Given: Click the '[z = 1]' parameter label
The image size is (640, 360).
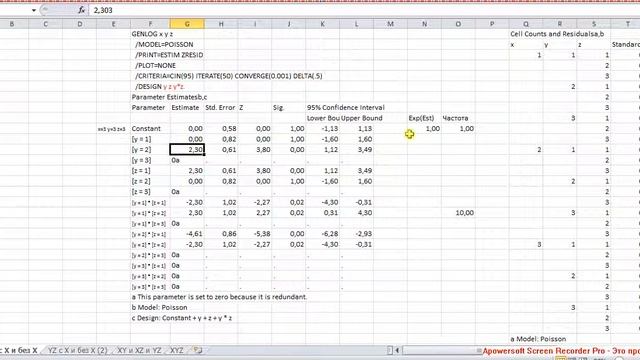Looking at the screenshot, I should pyautogui.click(x=141, y=171).
